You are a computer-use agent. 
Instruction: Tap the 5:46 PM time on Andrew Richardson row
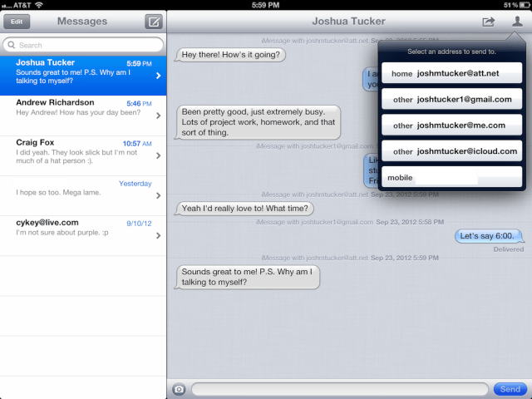point(139,103)
